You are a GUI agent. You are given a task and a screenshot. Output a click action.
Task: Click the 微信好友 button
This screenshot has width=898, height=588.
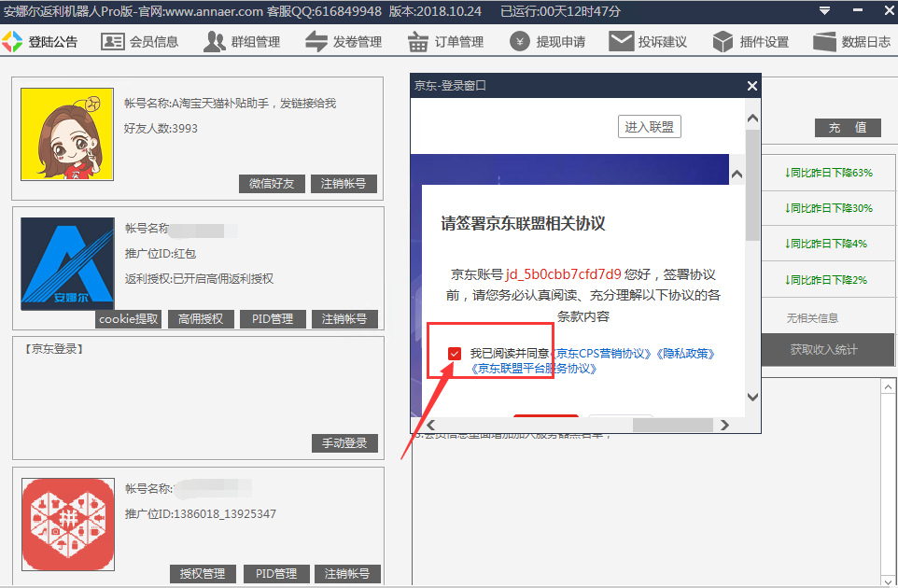[x=272, y=184]
